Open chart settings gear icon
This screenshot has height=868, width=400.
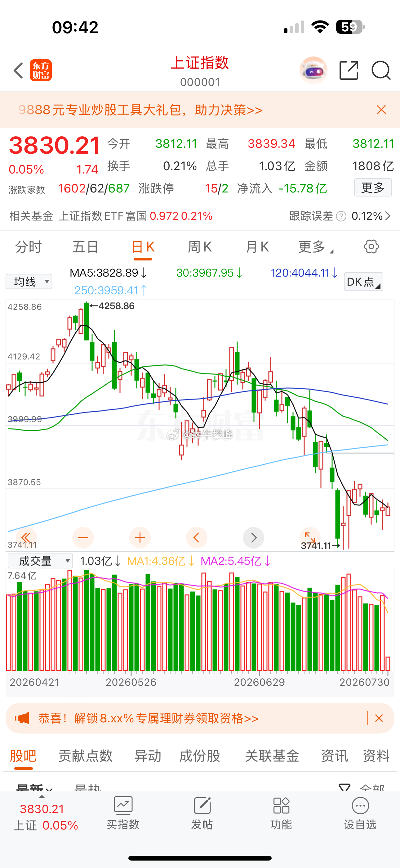click(x=371, y=247)
